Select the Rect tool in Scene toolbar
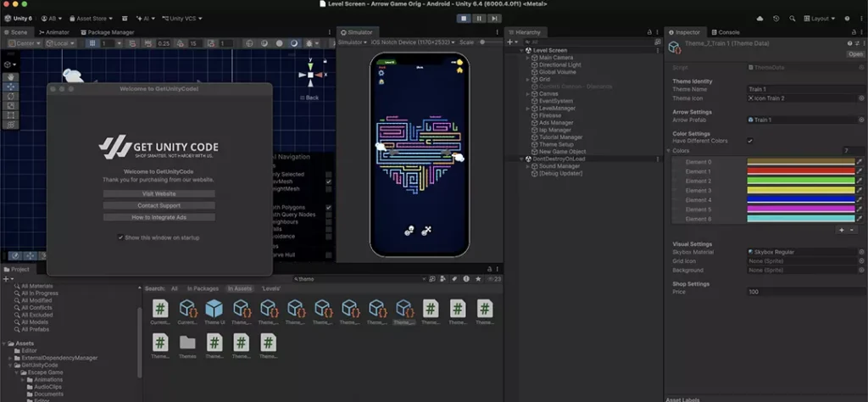This screenshot has height=402, width=868. pos(11,114)
